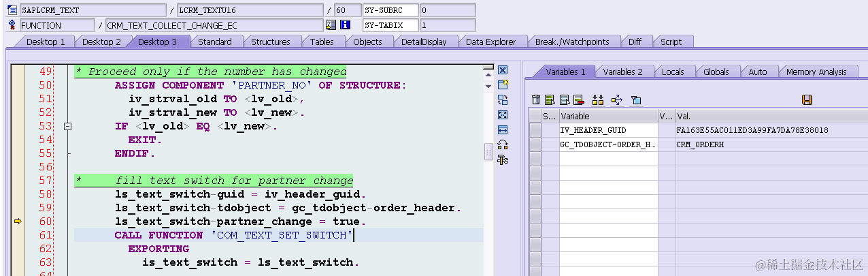This screenshot has height=276, width=868.
Task: Click the trash can icon in variables toolbar
Action: [536, 100]
